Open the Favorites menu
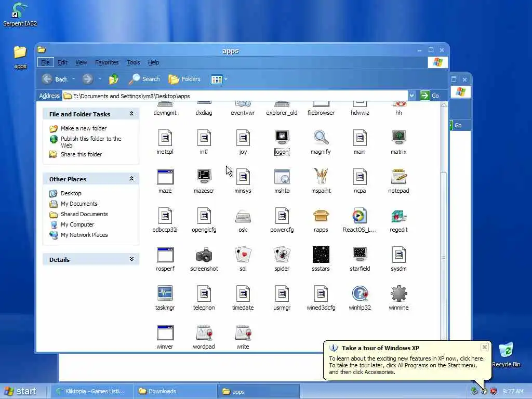This screenshot has width=532, height=399. [107, 62]
